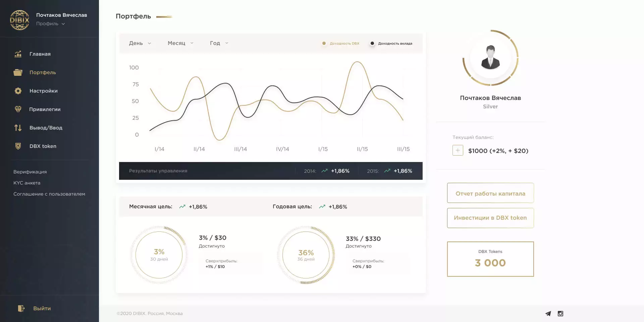Click the 3% monthly progress circle

point(159,255)
